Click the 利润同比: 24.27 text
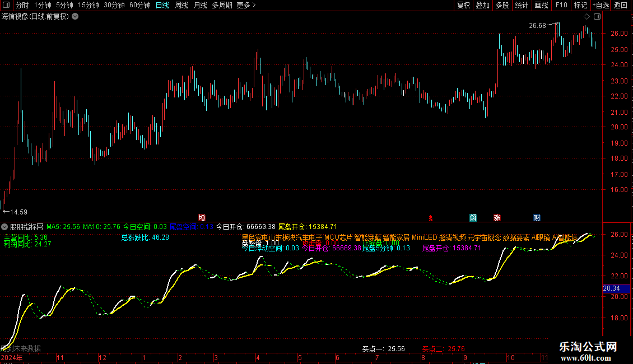Image resolution: width=633 pixels, height=364 pixels. (27, 244)
